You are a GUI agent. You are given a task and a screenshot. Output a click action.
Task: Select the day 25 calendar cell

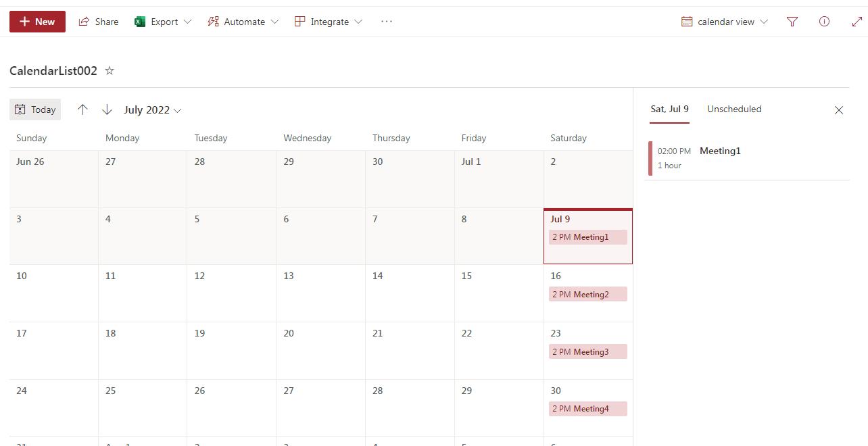tap(143, 408)
